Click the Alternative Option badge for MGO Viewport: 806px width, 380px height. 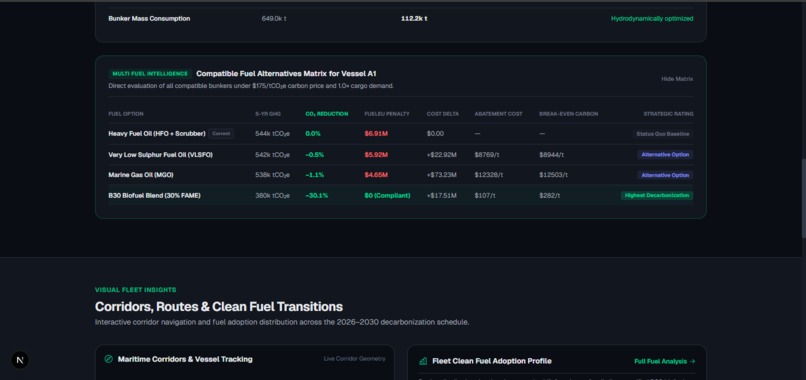coord(665,175)
